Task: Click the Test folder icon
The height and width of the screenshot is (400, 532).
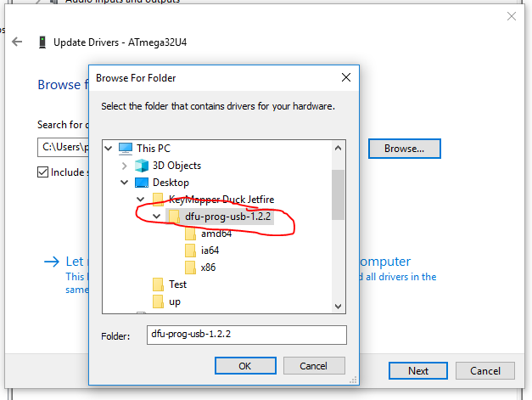Action: (x=158, y=285)
